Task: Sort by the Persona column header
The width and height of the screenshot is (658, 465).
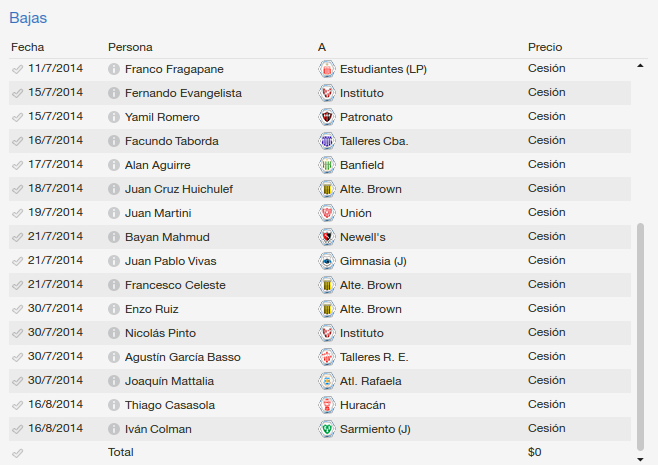Action: pyautogui.click(x=130, y=47)
